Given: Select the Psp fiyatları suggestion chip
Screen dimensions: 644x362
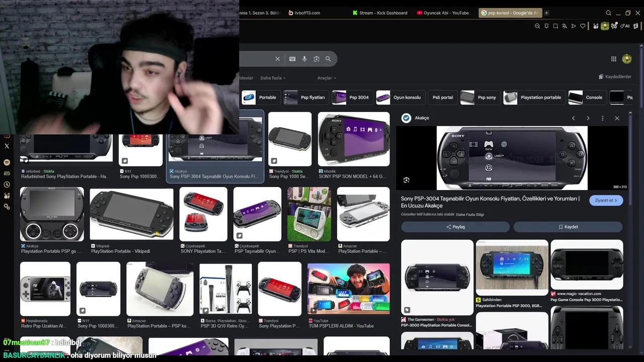Looking at the screenshot, I should coord(305,98).
